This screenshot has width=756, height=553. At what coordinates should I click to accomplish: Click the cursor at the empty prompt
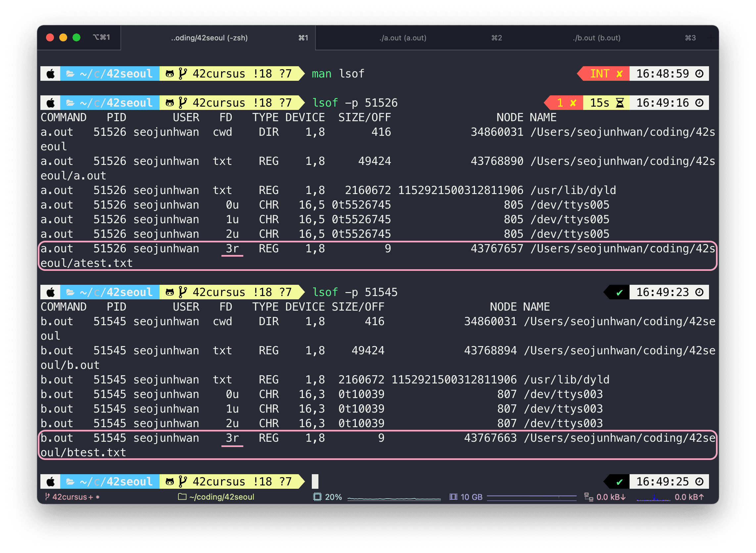[315, 482]
